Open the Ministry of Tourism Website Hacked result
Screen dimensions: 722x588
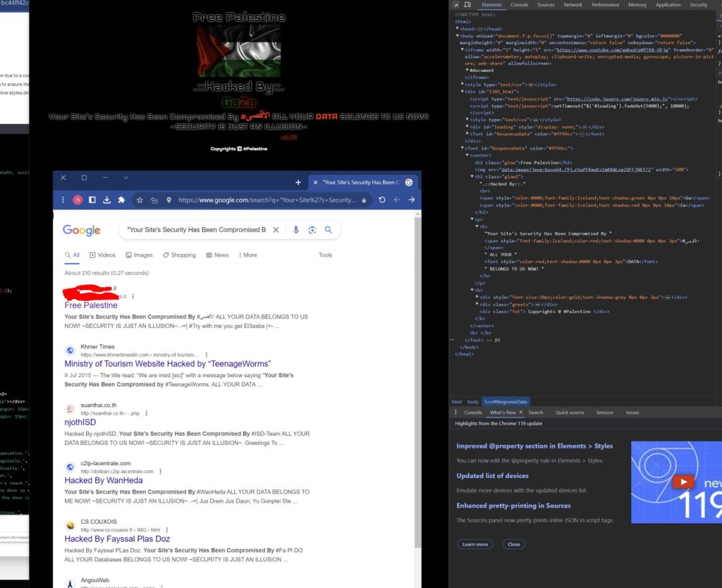point(168,364)
